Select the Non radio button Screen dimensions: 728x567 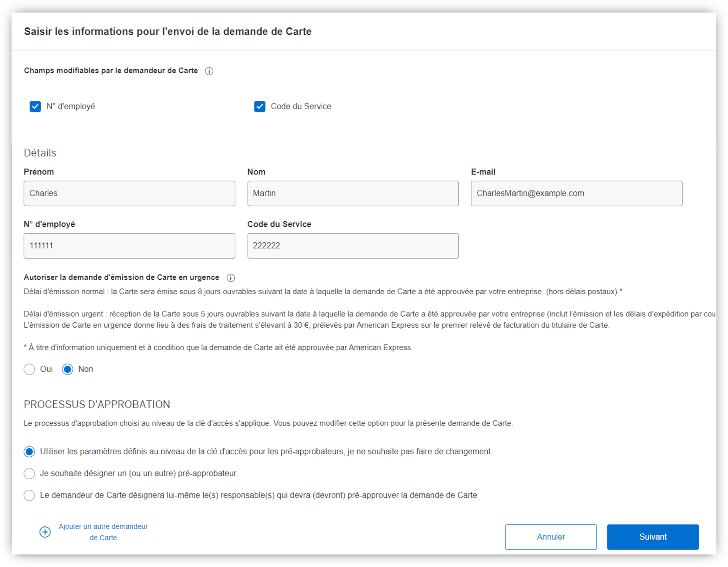(x=68, y=369)
